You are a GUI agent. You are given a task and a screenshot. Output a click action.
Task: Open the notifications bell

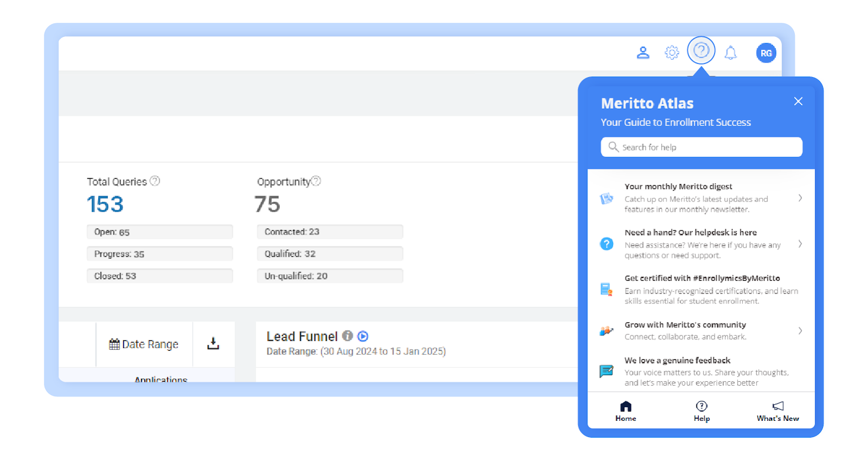(731, 53)
